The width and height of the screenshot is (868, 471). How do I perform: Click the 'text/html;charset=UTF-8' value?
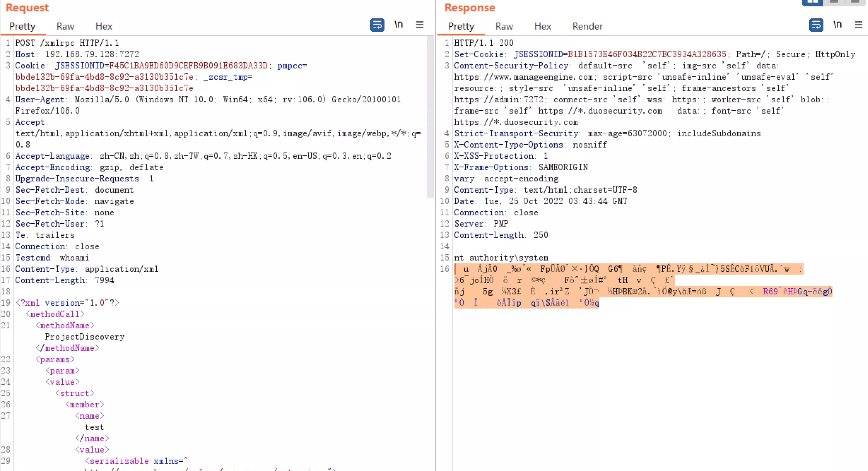click(580, 190)
